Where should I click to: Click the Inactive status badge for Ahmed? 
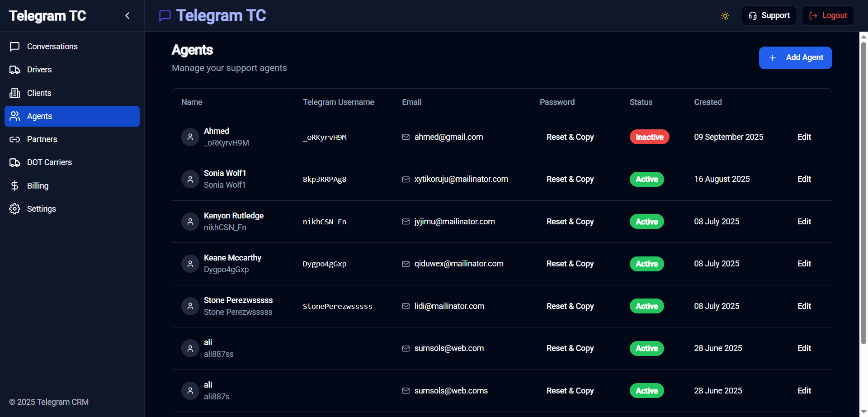[x=649, y=137]
